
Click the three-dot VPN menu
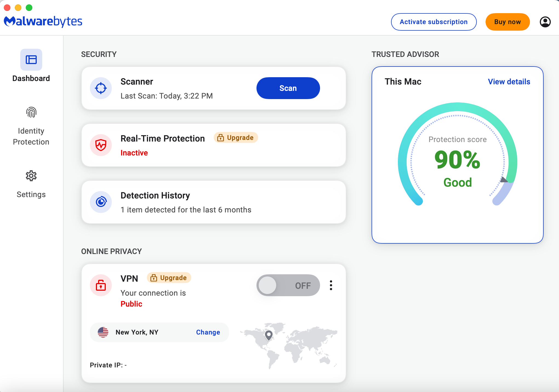click(x=331, y=286)
